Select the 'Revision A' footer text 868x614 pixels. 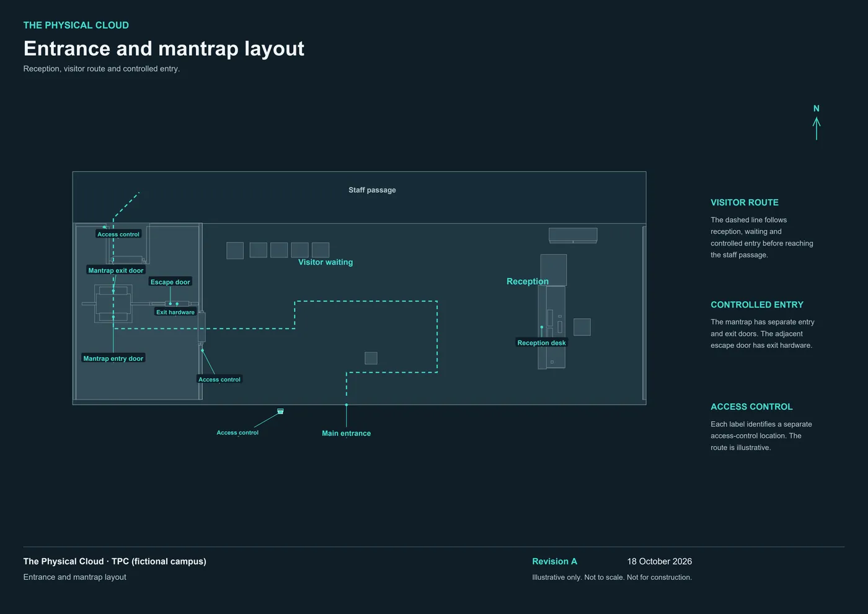tap(554, 561)
